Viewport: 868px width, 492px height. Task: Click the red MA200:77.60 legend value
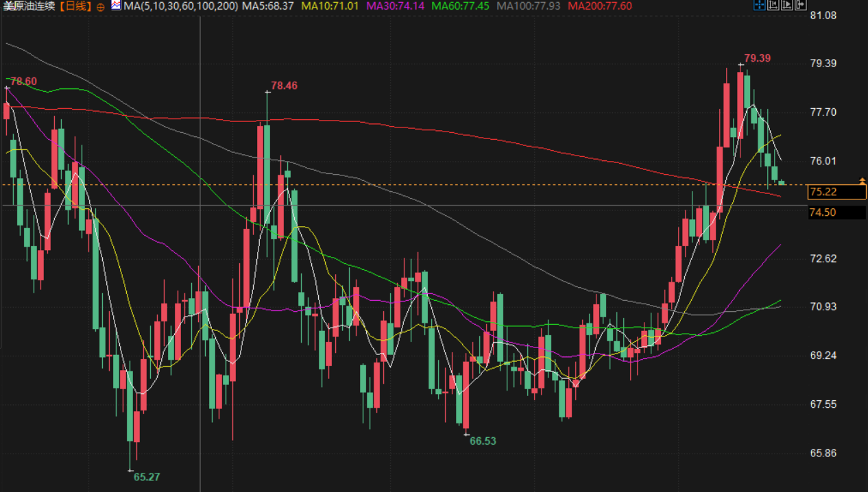point(600,5)
